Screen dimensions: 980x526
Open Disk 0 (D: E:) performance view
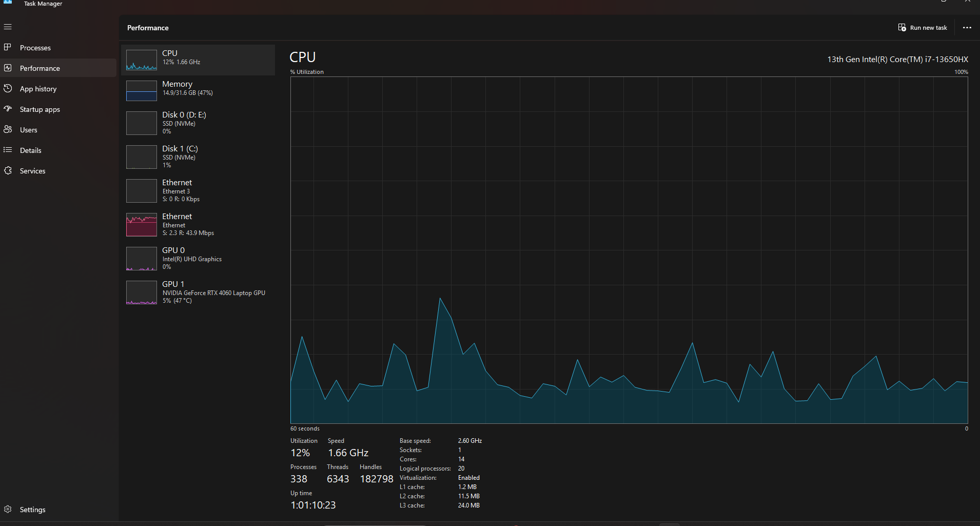click(x=198, y=123)
